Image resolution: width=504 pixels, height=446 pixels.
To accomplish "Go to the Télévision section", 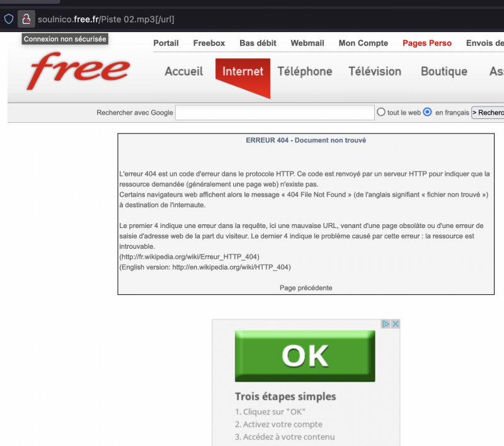I will (x=375, y=72).
